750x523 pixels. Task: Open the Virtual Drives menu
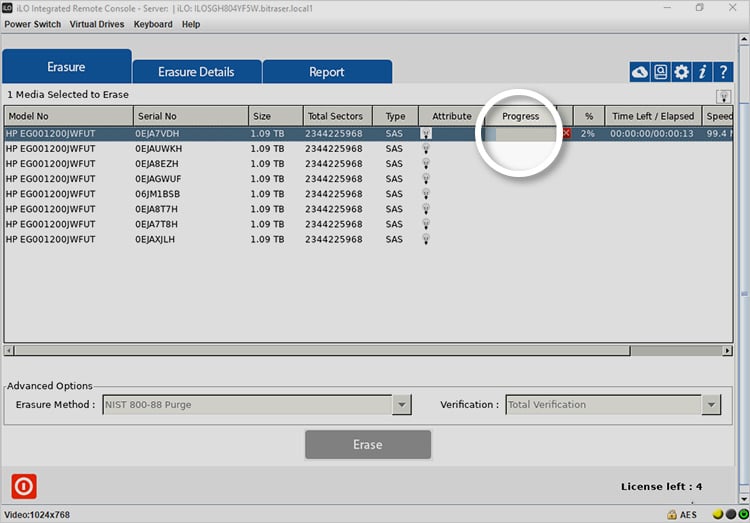(97, 24)
